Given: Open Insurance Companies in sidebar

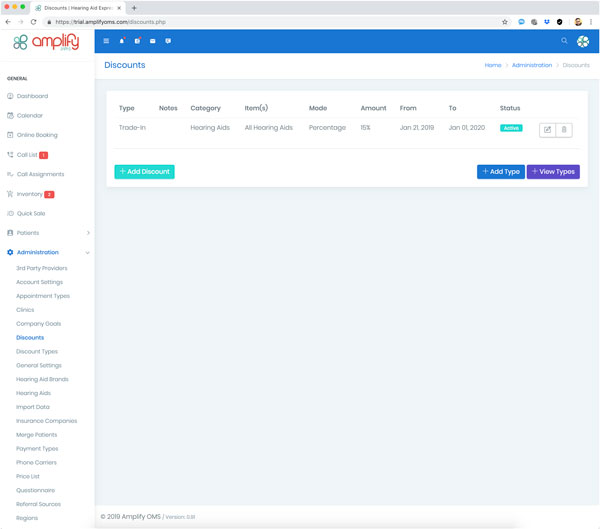Looking at the screenshot, I should (x=46, y=421).
